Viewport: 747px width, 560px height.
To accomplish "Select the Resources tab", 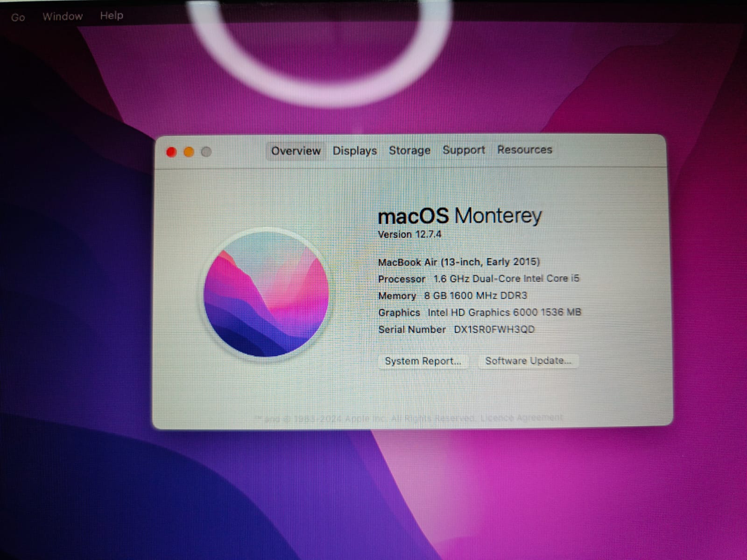I will tap(524, 149).
